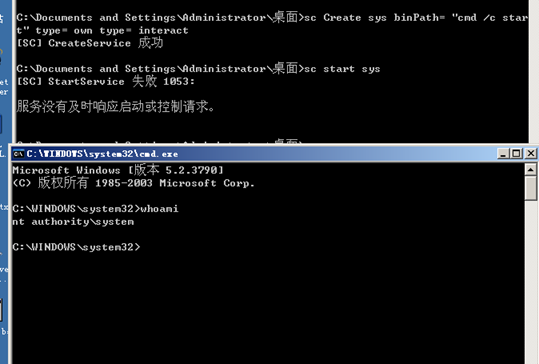The height and width of the screenshot is (364, 539).
Task: Click the cmd.exe window system menu icon
Action: click(18, 154)
